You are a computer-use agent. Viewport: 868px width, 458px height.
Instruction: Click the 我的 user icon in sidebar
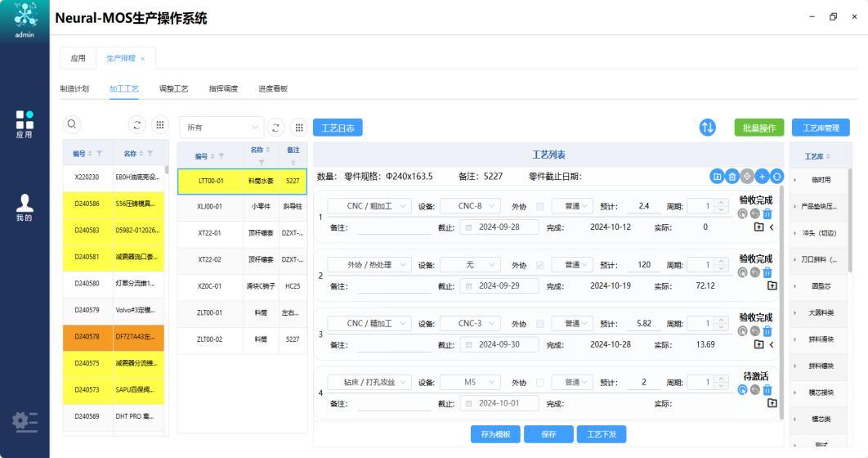(x=25, y=208)
